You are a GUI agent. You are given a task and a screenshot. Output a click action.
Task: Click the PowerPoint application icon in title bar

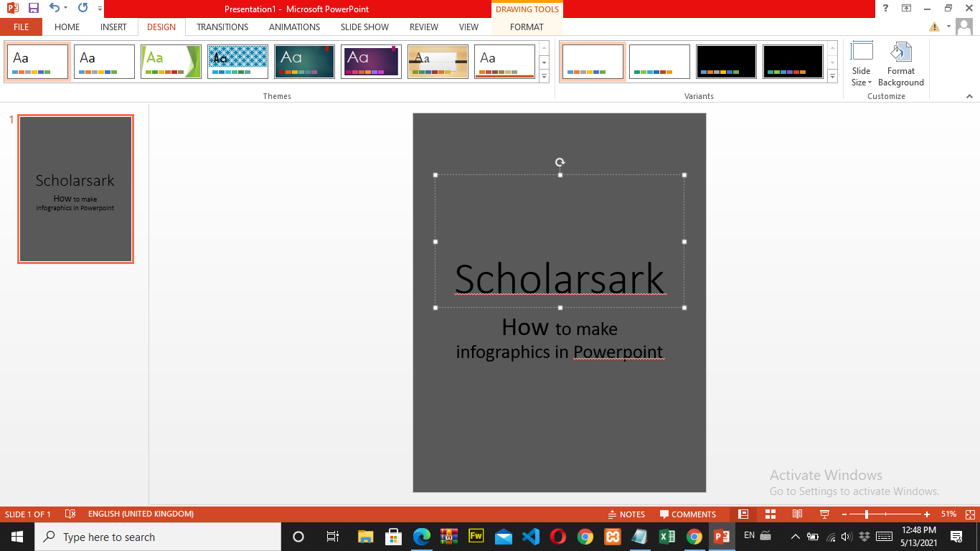(x=12, y=8)
